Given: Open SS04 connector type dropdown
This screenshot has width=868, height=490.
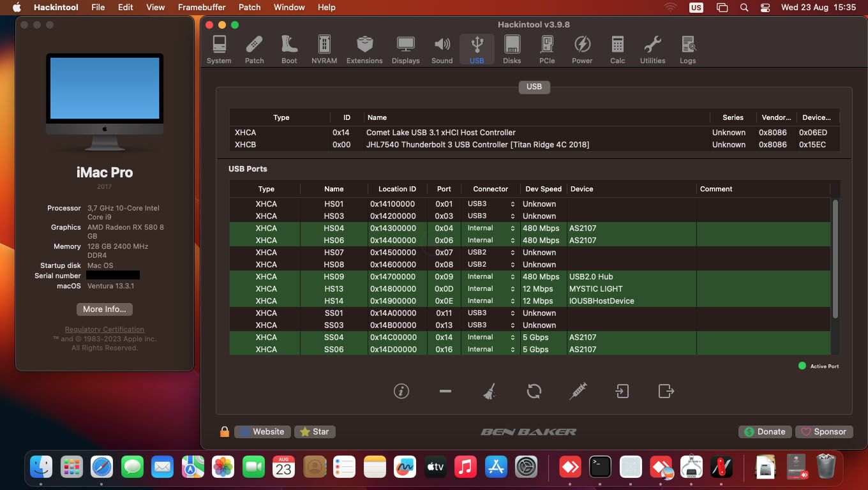Looking at the screenshot, I should pos(491,338).
